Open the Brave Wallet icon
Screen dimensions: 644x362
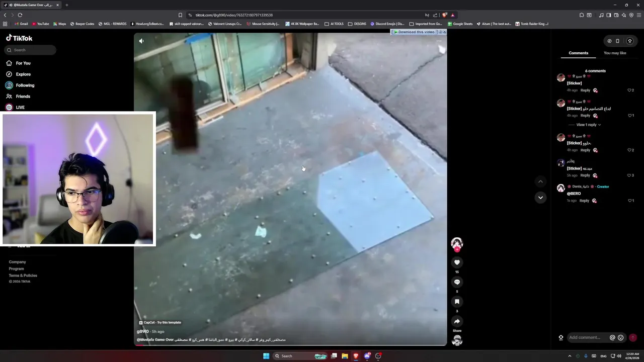pyautogui.click(x=616, y=15)
